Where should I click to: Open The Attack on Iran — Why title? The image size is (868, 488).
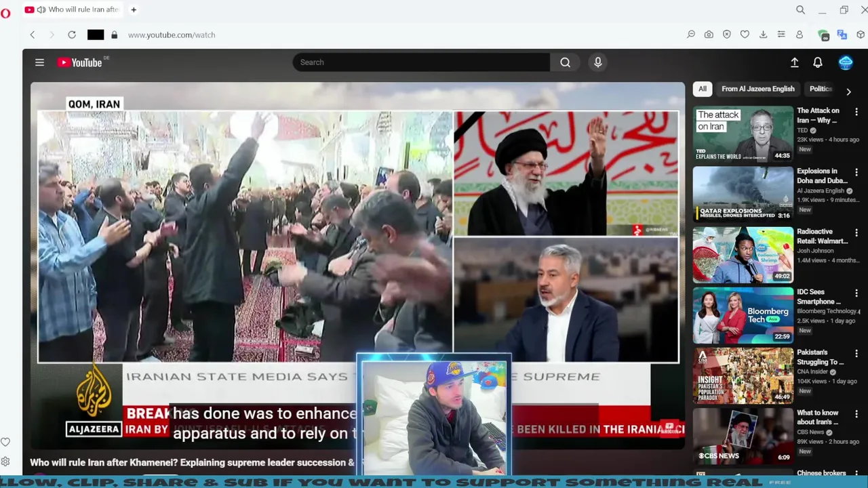tap(818, 115)
